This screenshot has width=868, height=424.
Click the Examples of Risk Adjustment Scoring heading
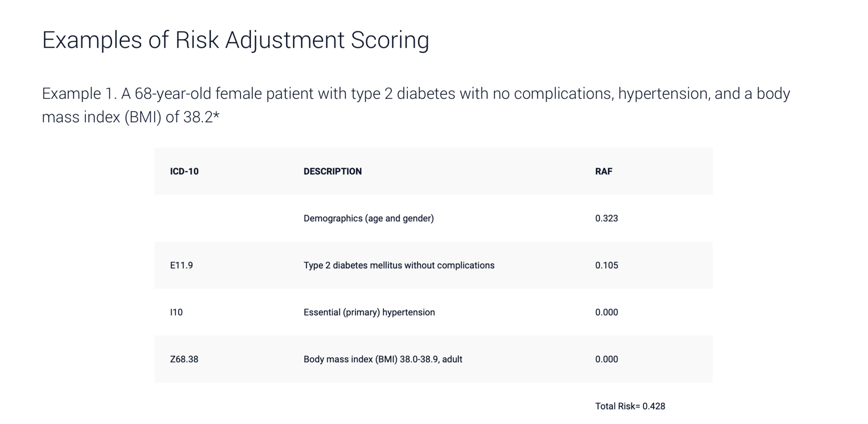(235, 40)
